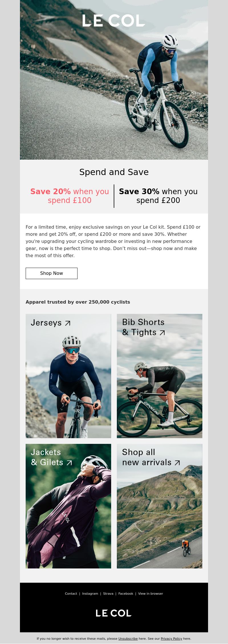Open the Contact link in the footer
The image size is (228, 644).
pyautogui.click(x=71, y=593)
